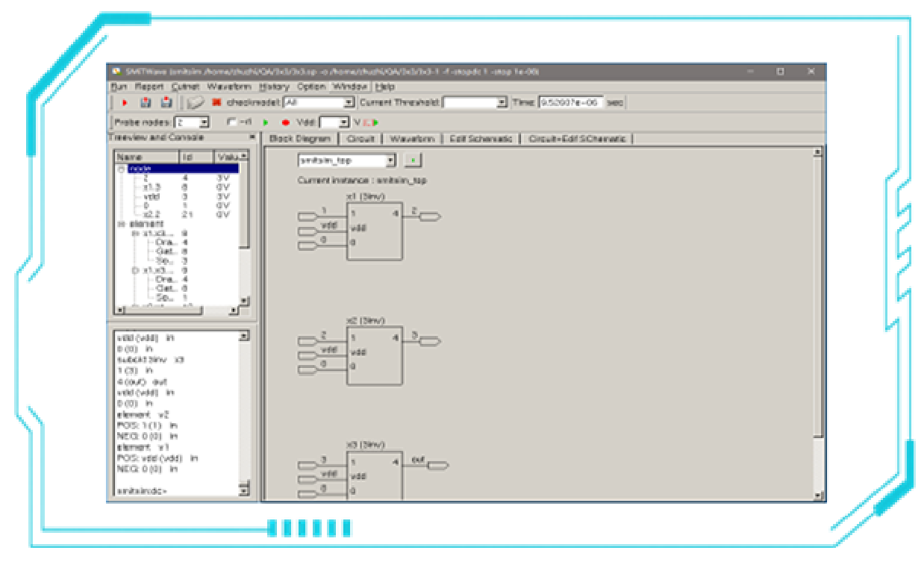
Task: Open the Waveform menu
Action: [x=228, y=87]
